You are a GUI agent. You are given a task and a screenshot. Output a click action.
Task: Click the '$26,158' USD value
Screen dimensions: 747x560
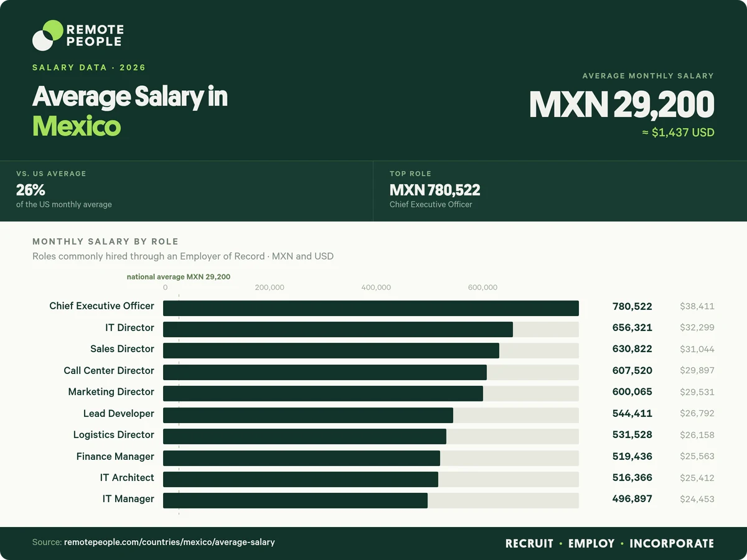[697, 434]
